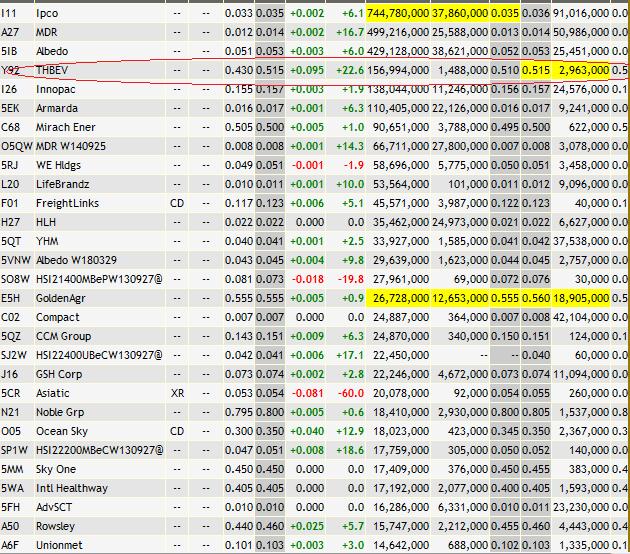This screenshot has width=630, height=554.
Task: Select the Asiatic stock name
Action: (53, 393)
